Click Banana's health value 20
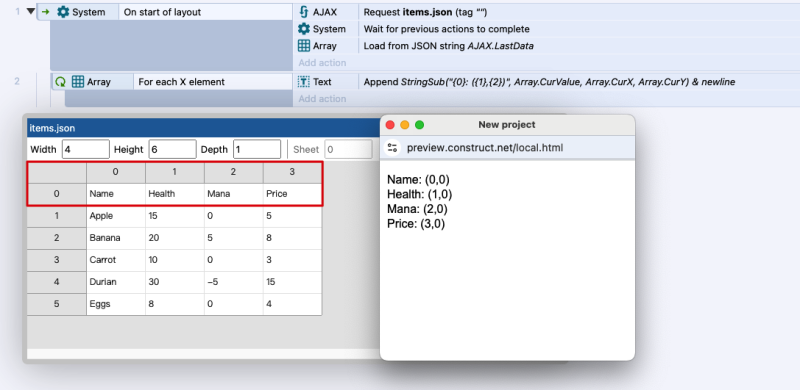The height and width of the screenshot is (390, 800). point(174,238)
